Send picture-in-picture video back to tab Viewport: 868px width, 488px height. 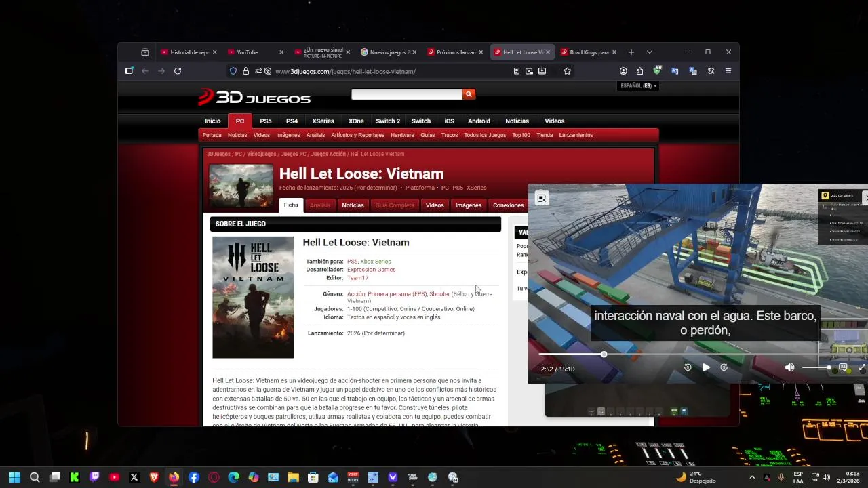(x=542, y=198)
